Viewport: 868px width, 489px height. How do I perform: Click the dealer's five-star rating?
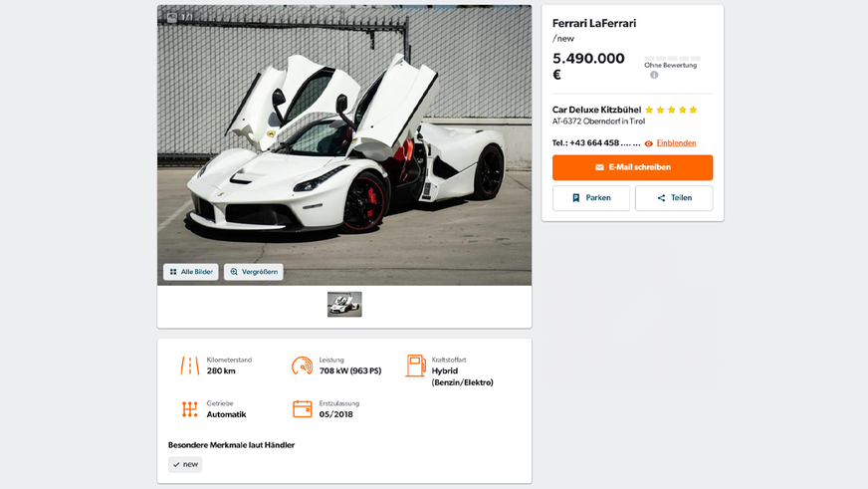(x=671, y=110)
